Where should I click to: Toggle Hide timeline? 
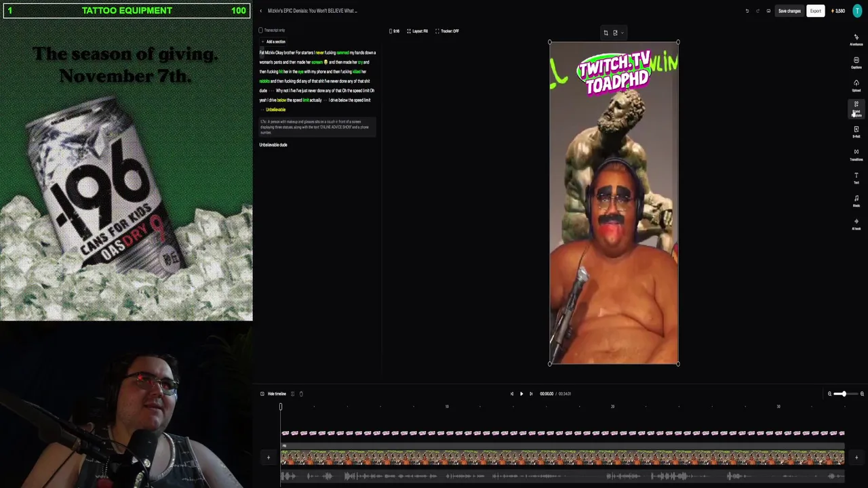pos(273,394)
